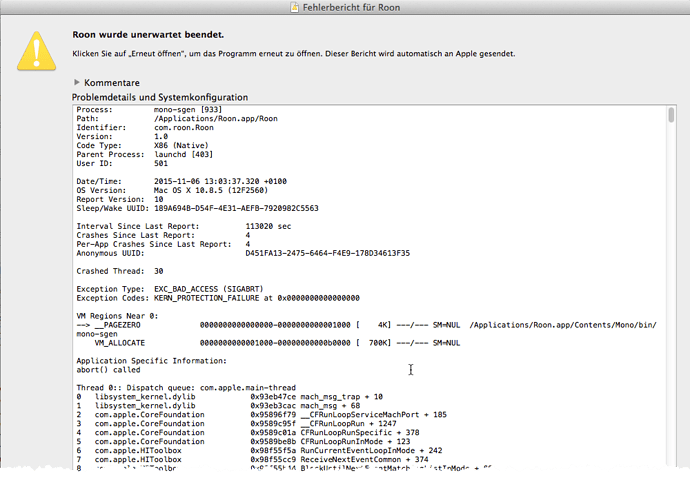
Task: Click the sentence starting 'Klicken Sie auf'
Action: (x=294, y=54)
